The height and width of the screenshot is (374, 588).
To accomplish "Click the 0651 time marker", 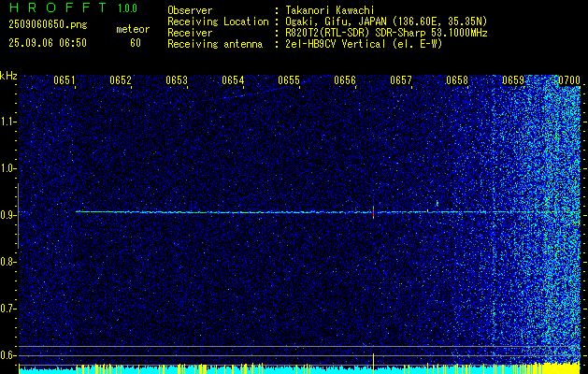I will (65, 80).
